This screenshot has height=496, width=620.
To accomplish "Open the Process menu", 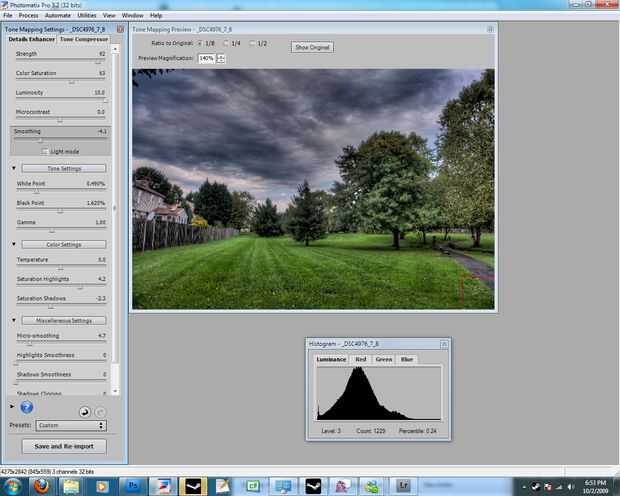I will tap(28, 15).
